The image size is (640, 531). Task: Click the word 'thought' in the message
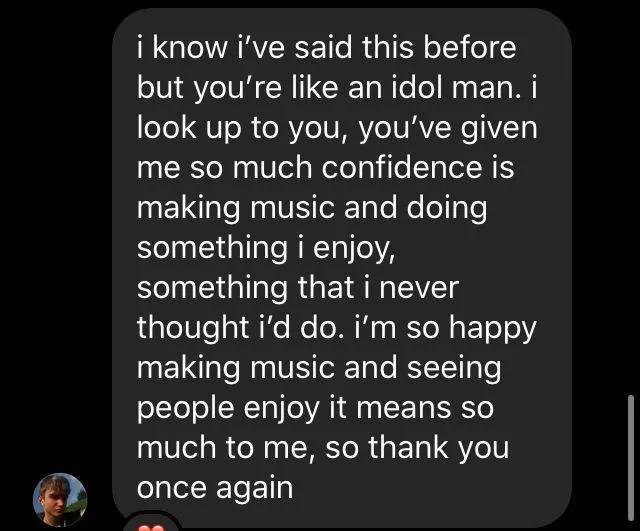193,328
